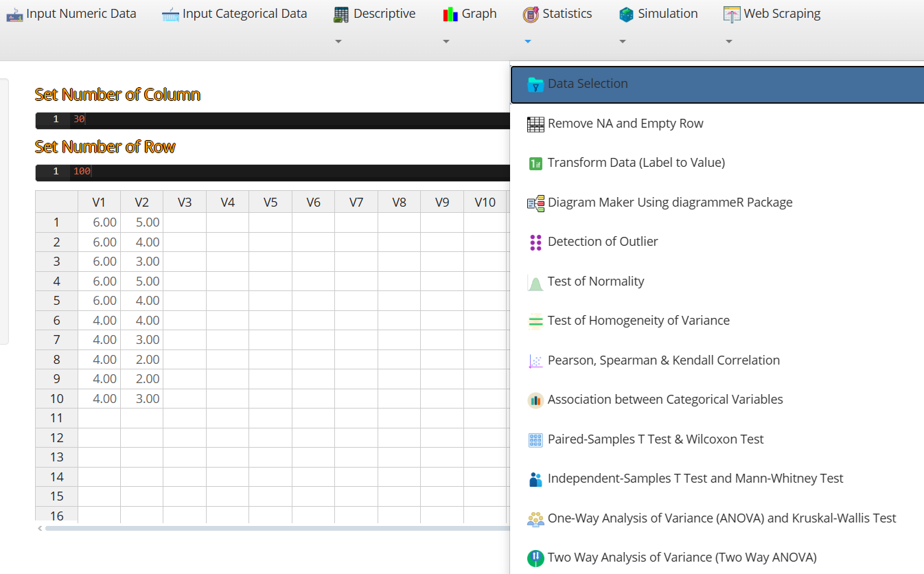Select Test of Homogeneity of Variance
This screenshot has width=924, height=574.
[638, 321]
